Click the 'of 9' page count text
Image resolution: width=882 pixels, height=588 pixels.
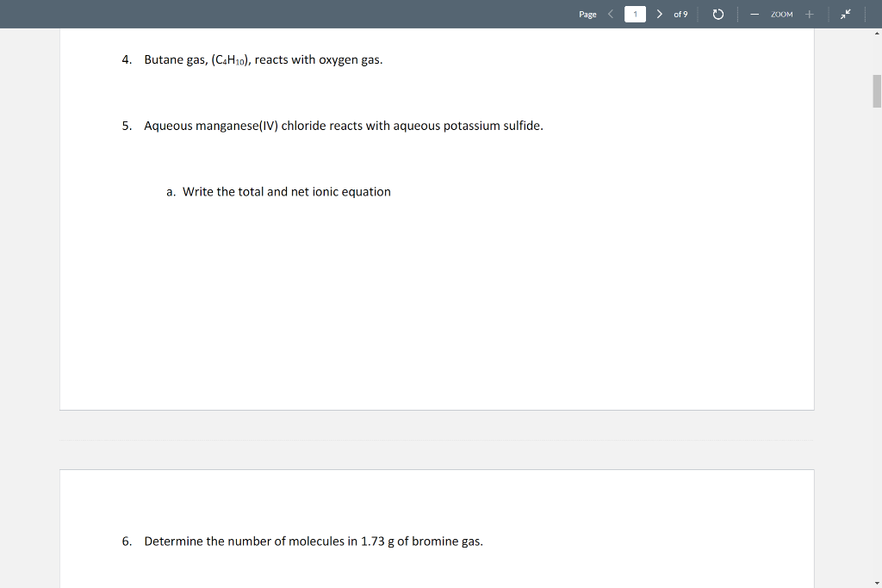click(x=680, y=14)
